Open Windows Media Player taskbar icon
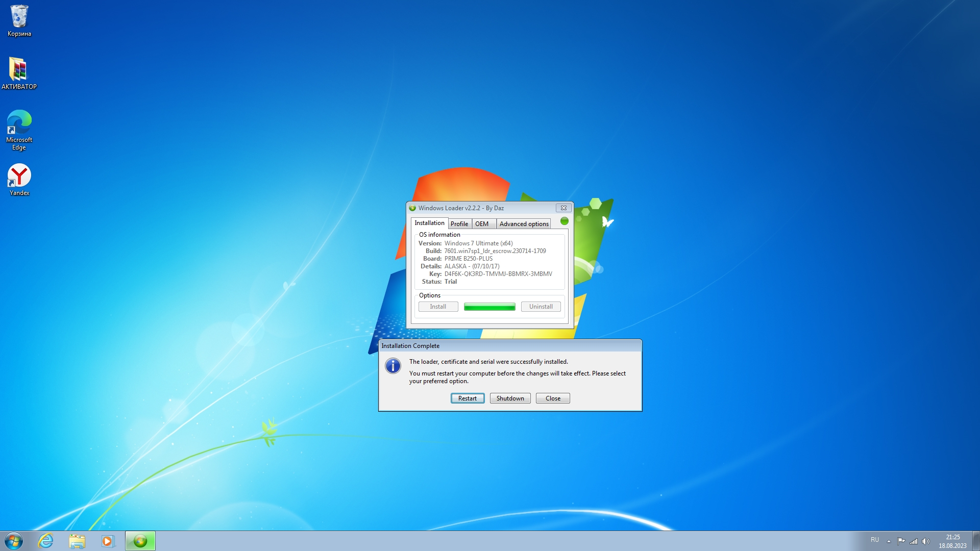Screen dimensions: 980x551 108,541
